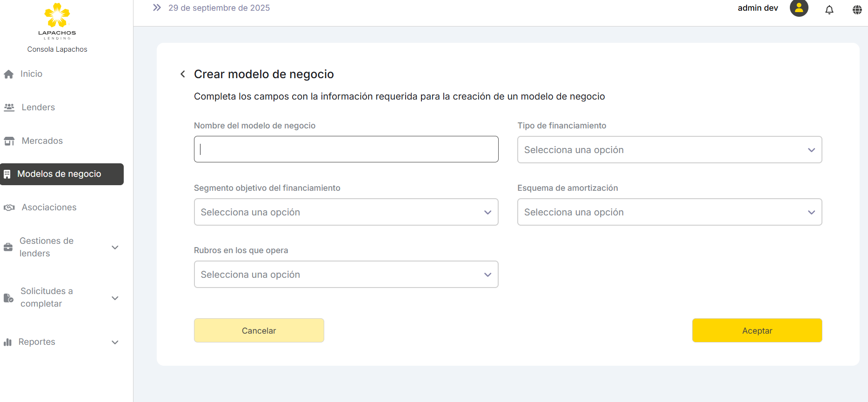
Task: Click the Lapachos Lending logo
Action: click(x=57, y=21)
